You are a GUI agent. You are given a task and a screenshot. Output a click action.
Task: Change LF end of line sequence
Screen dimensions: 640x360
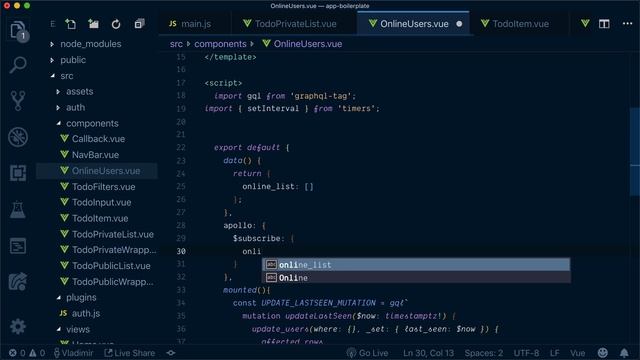pos(554,353)
